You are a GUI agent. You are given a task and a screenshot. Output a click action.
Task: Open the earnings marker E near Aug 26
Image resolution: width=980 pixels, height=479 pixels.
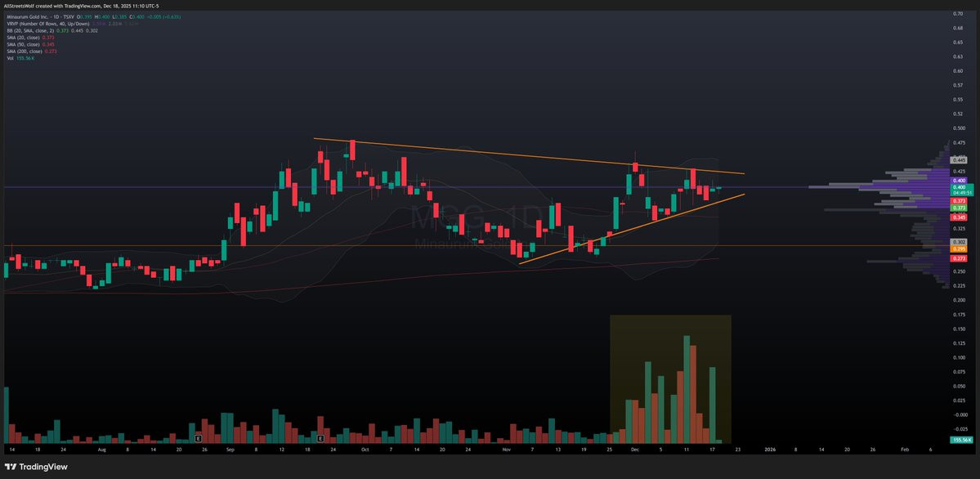199,439
